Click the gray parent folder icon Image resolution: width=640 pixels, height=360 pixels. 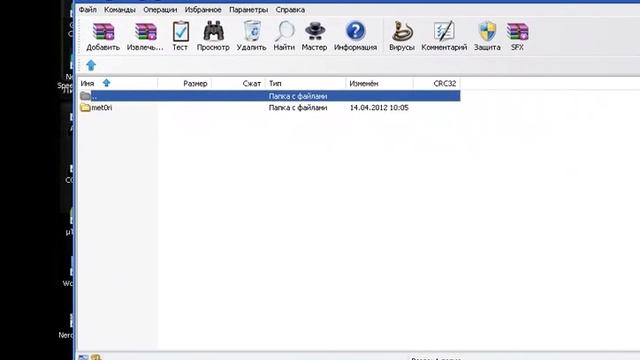[85, 96]
